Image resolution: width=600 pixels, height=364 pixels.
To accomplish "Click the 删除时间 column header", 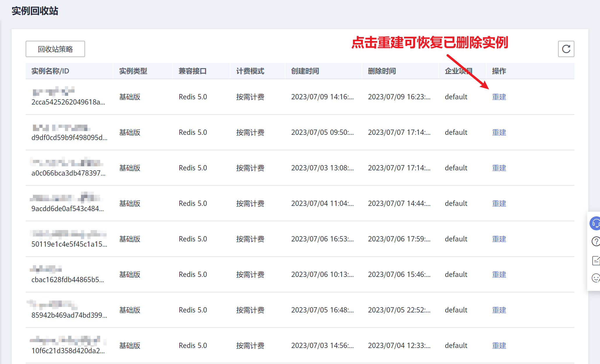I will (382, 71).
